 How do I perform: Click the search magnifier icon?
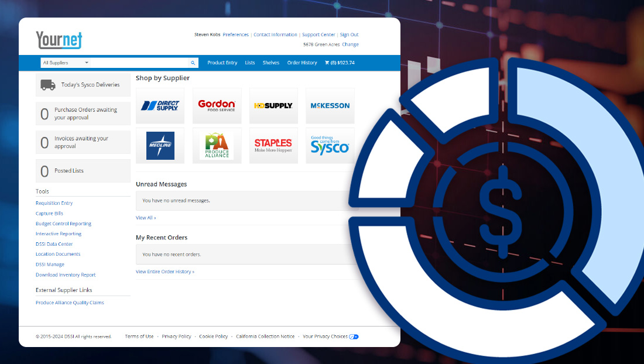tap(193, 63)
